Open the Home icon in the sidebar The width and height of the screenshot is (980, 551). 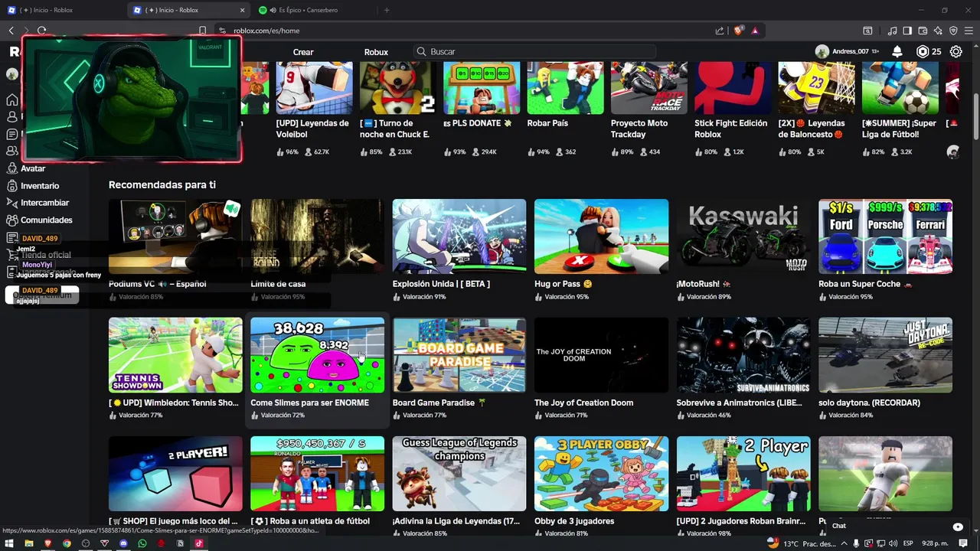12,99
